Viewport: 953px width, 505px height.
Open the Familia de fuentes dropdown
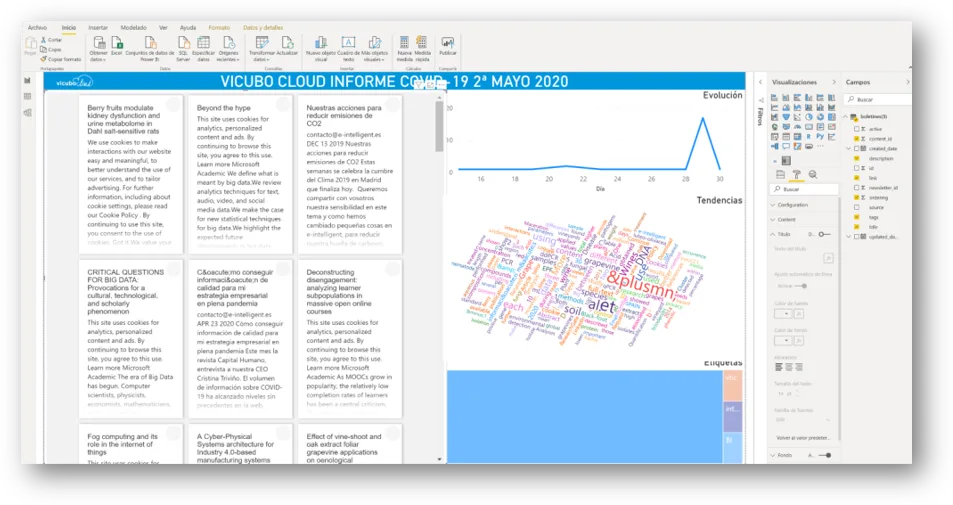click(x=803, y=420)
